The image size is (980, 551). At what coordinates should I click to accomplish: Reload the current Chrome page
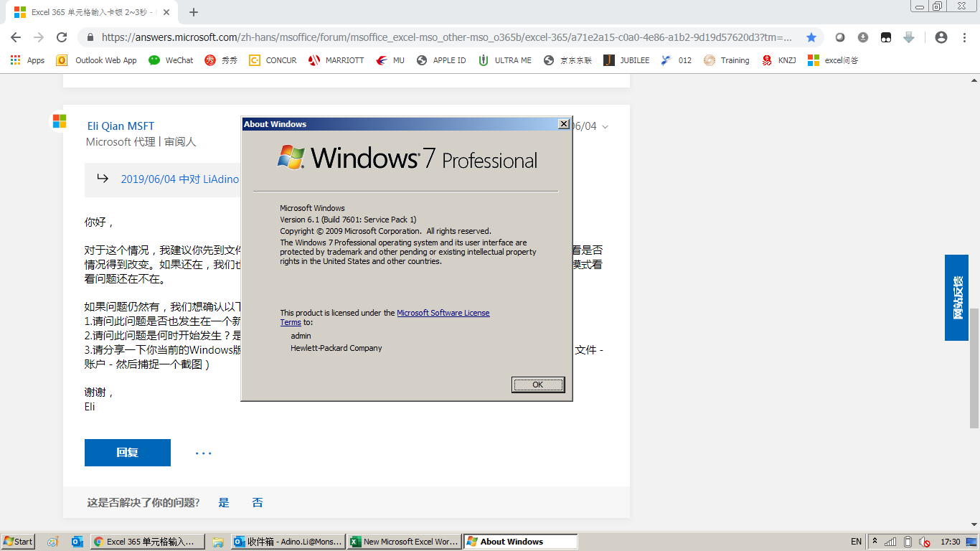click(x=62, y=37)
